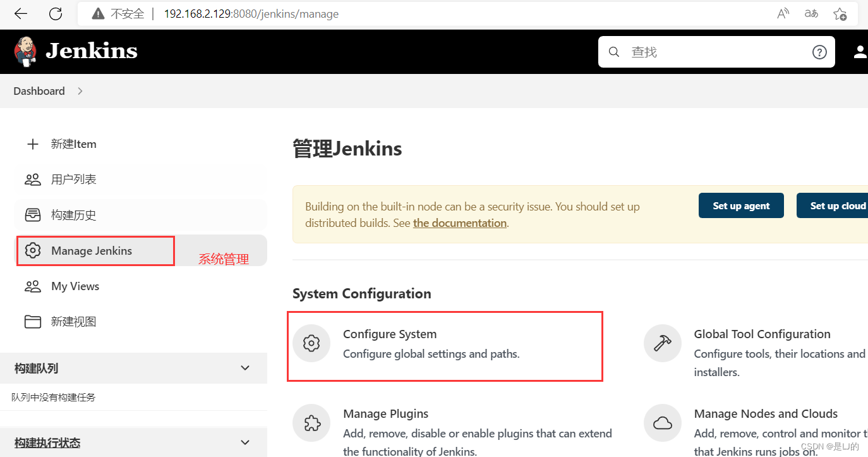Click the Jenkins title text in header
Viewport: 868px width, 457px height.
[x=92, y=51]
